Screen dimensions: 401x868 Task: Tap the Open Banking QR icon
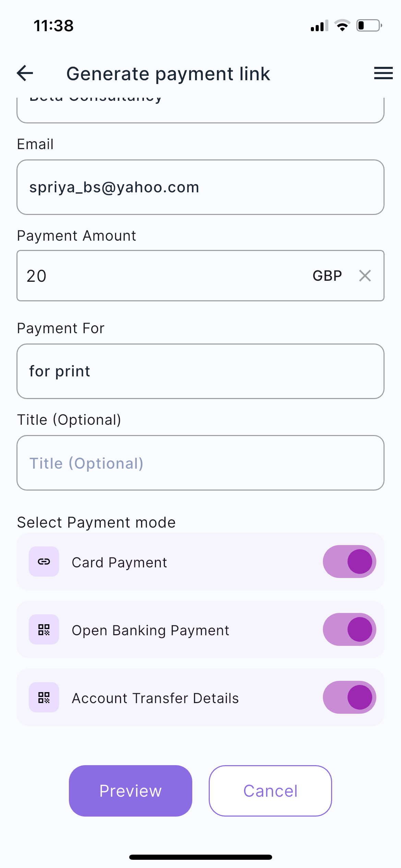click(44, 629)
